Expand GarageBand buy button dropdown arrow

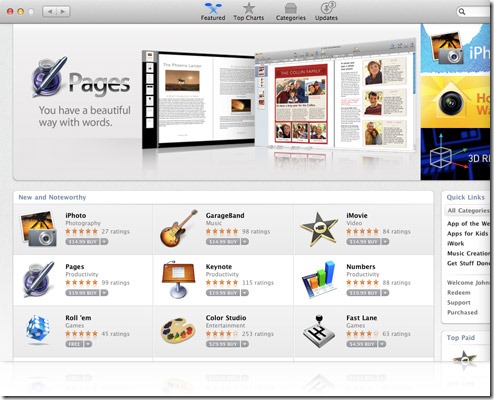pyautogui.click(x=245, y=241)
